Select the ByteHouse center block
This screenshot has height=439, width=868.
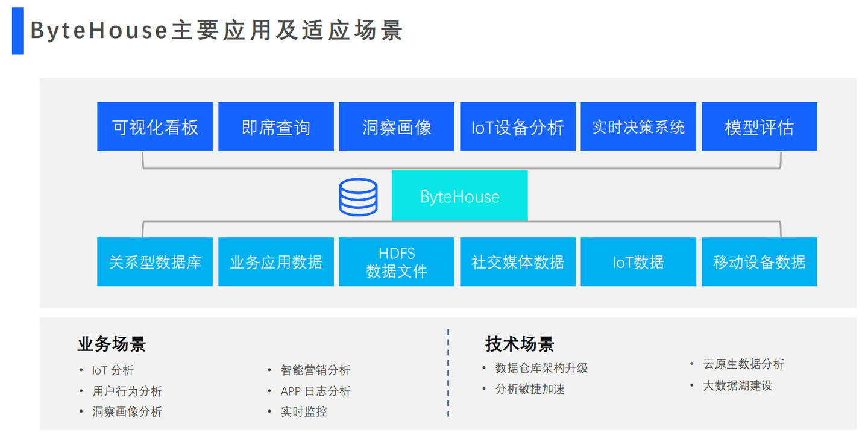pos(460,195)
